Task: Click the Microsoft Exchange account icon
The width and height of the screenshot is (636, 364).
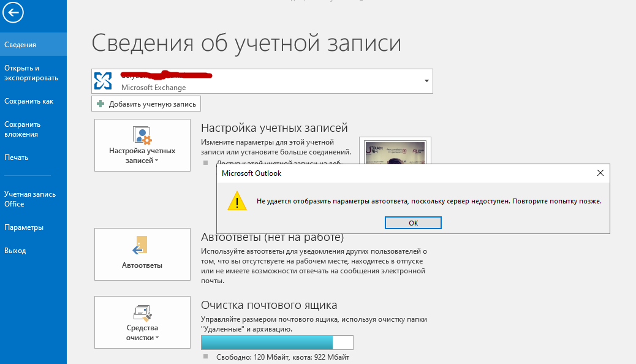Action: coord(103,81)
